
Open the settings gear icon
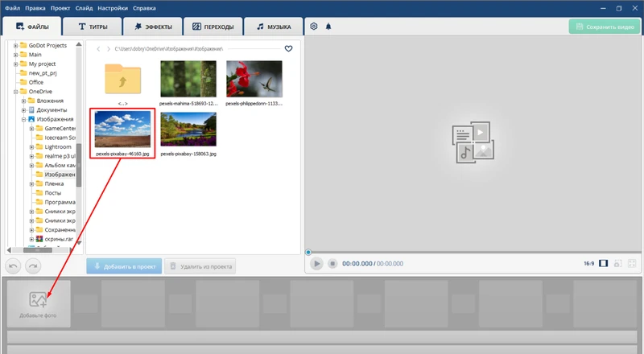(314, 27)
